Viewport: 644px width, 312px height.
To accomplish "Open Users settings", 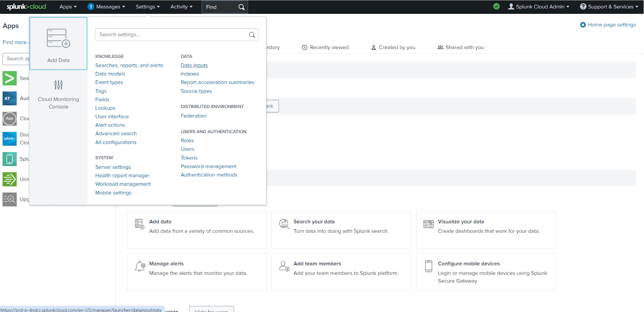I will tap(188, 149).
